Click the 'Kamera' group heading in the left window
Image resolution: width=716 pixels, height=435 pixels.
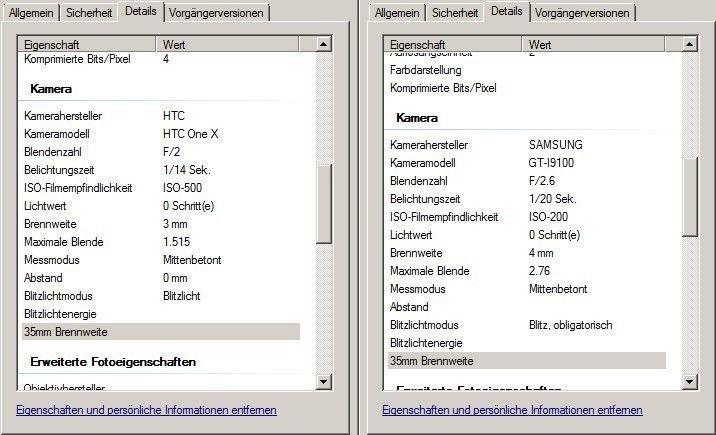[51, 89]
